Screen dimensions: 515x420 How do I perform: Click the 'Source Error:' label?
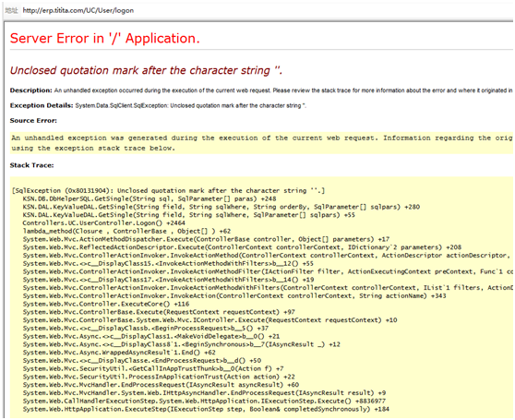point(33,121)
